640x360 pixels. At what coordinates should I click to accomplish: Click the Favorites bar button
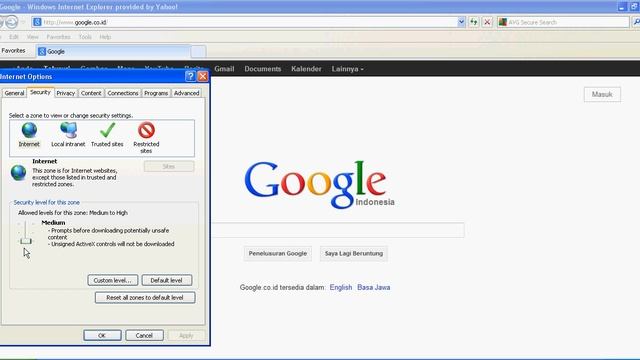[x=13, y=51]
